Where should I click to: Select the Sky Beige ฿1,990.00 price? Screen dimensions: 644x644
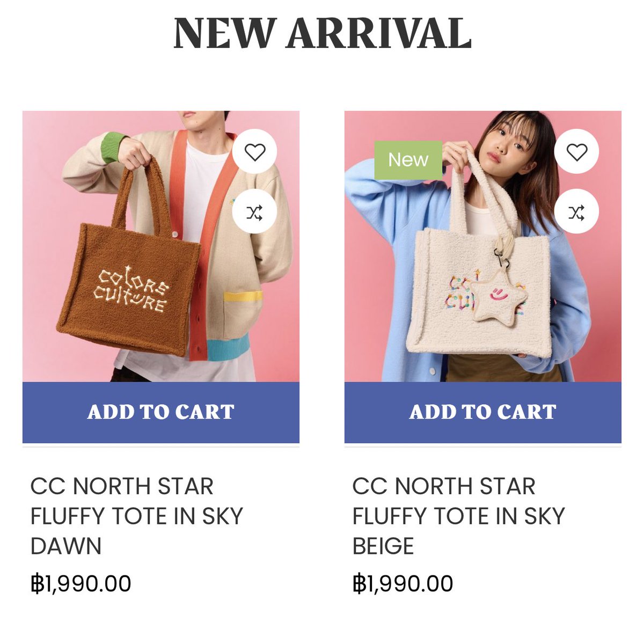[402, 583]
